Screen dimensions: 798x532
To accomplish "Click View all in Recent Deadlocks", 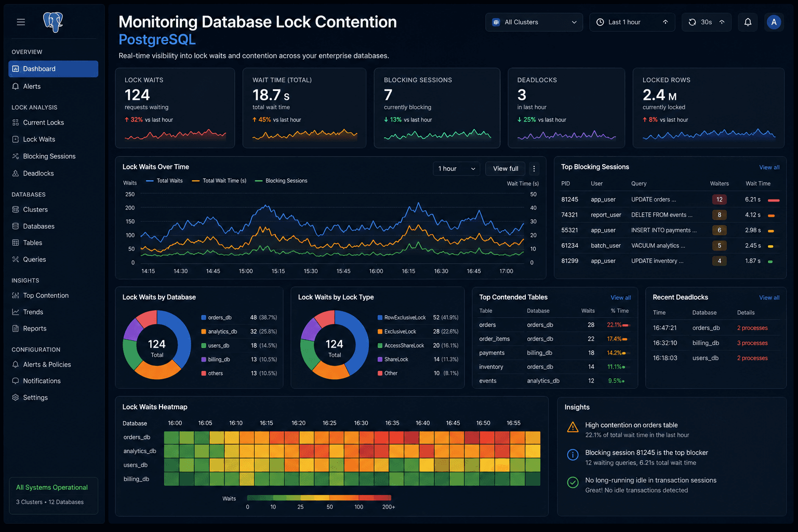I will click(769, 298).
